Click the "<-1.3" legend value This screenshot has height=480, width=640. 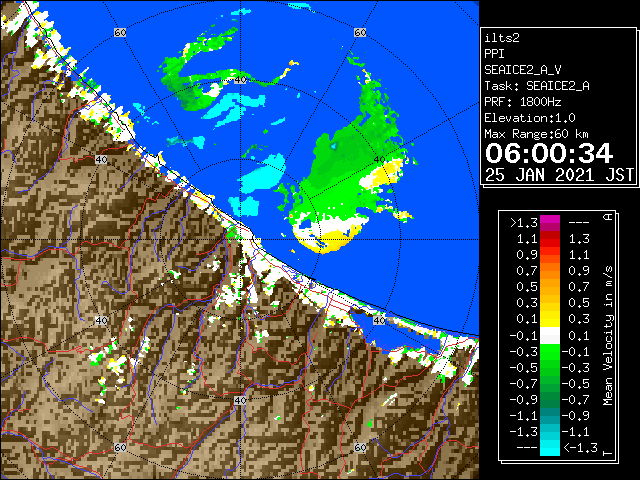point(580,448)
